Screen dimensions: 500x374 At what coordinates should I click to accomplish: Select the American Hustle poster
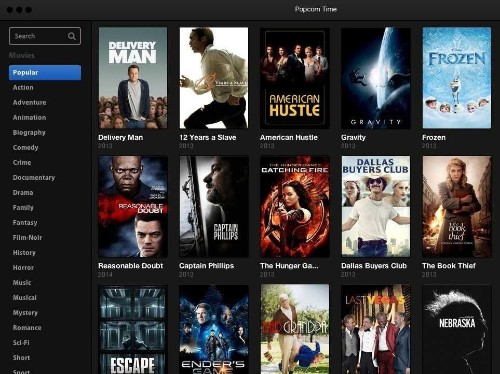(295, 78)
